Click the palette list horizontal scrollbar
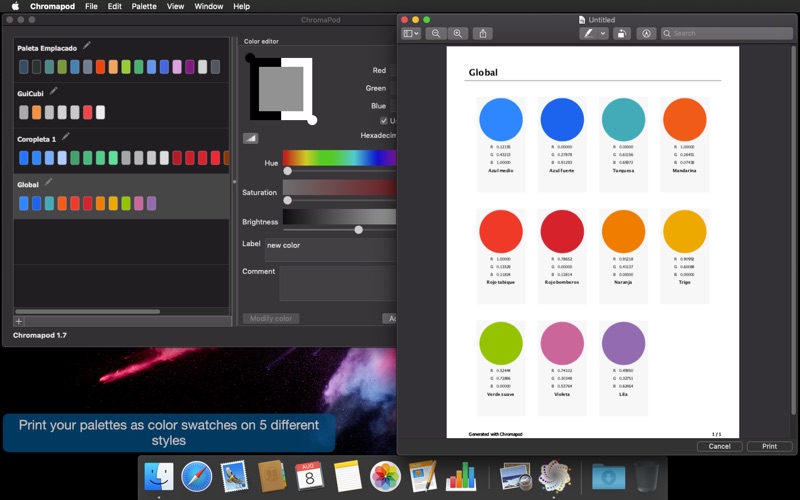The width and height of the screenshot is (800, 500). pyautogui.click(x=87, y=312)
